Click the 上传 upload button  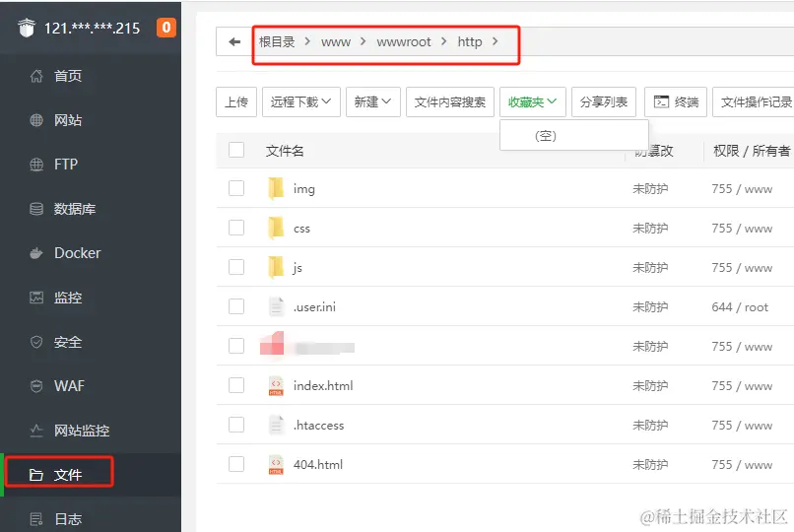tap(236, 102)
